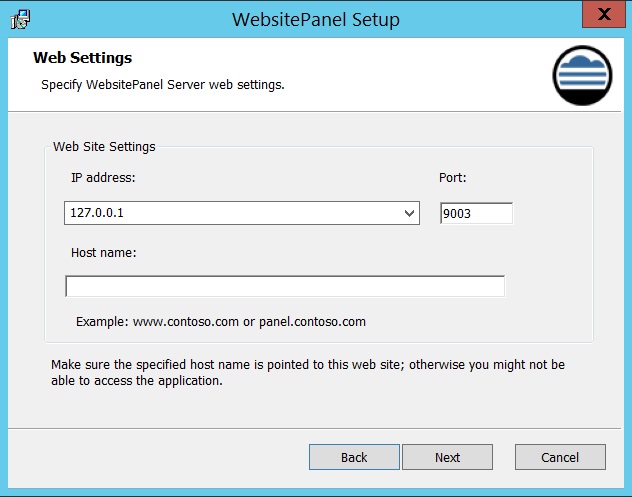Click the 'Host name:' label
Viewport: 632px width, 497px height.
(x=104, y=252)
